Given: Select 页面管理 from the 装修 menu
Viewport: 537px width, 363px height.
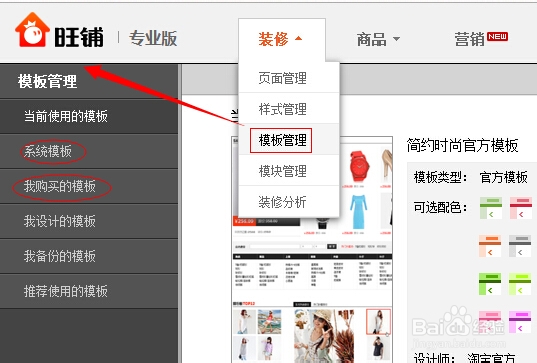Looking at the screenshot, I should [289, 78].
